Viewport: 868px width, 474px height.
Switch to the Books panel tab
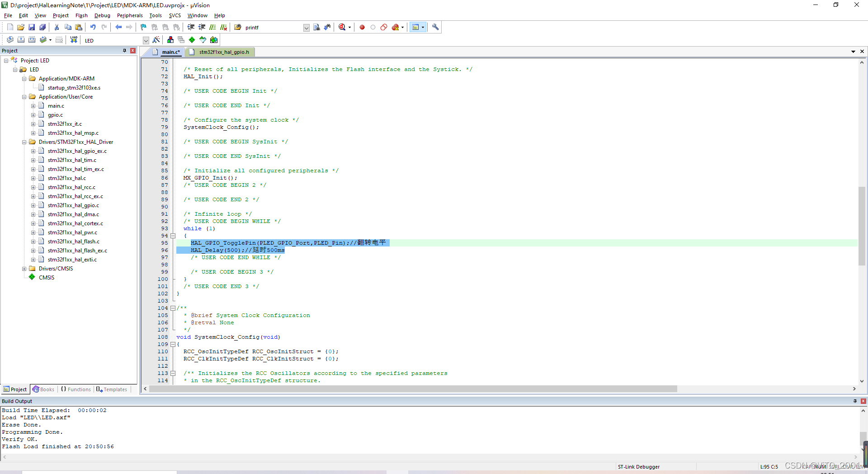[x=43, y=389]
